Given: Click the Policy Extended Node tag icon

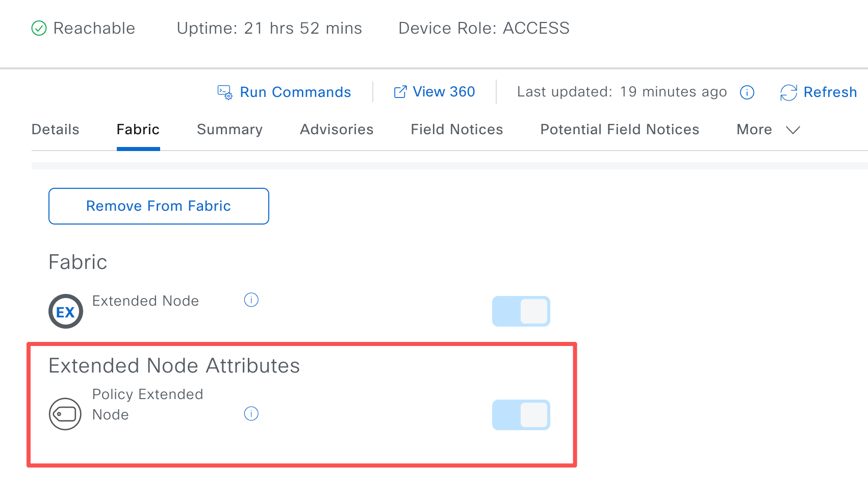Looking at the screenshot, I should [65, 414].
